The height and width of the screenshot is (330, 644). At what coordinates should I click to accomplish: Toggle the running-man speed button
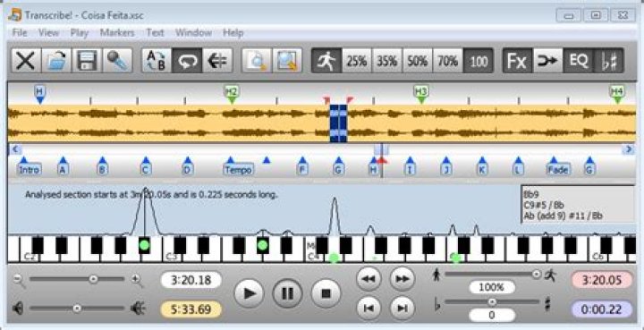326,61
